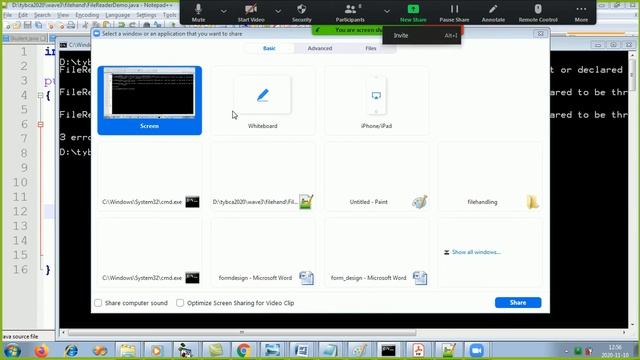Open Notepad++ Search menu
This screenshot has height=360, width=640.
tap(42, 15)
